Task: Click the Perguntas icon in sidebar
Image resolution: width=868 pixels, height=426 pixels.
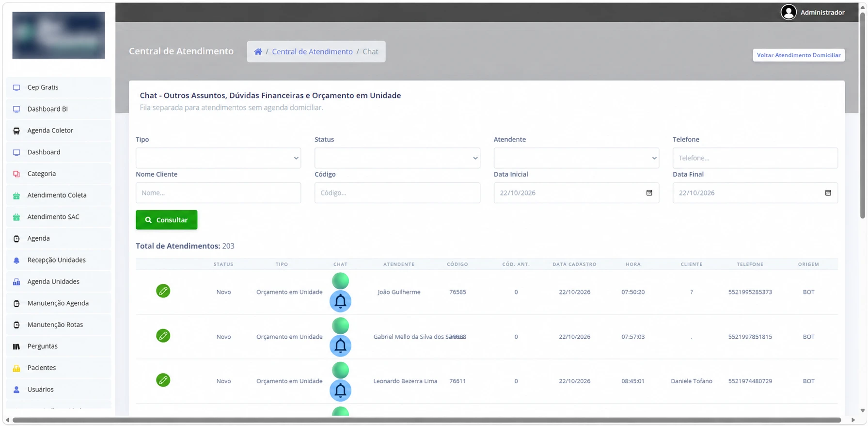Action: (16, 346)
